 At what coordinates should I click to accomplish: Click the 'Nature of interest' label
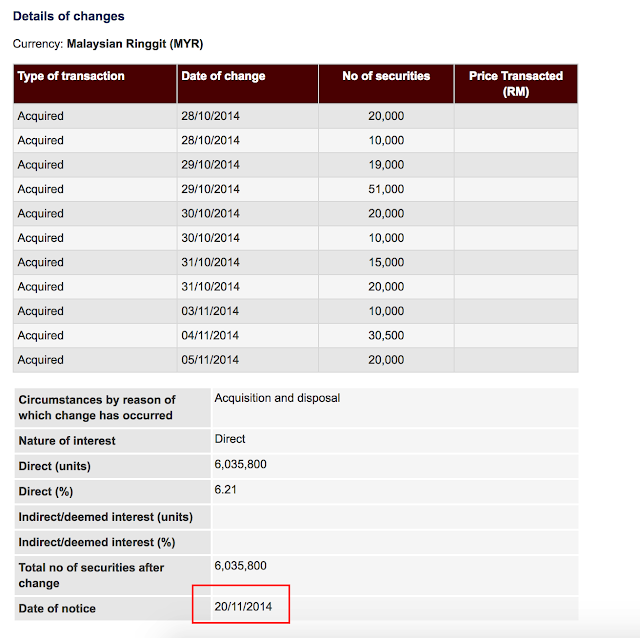click(x=67, y=440)
